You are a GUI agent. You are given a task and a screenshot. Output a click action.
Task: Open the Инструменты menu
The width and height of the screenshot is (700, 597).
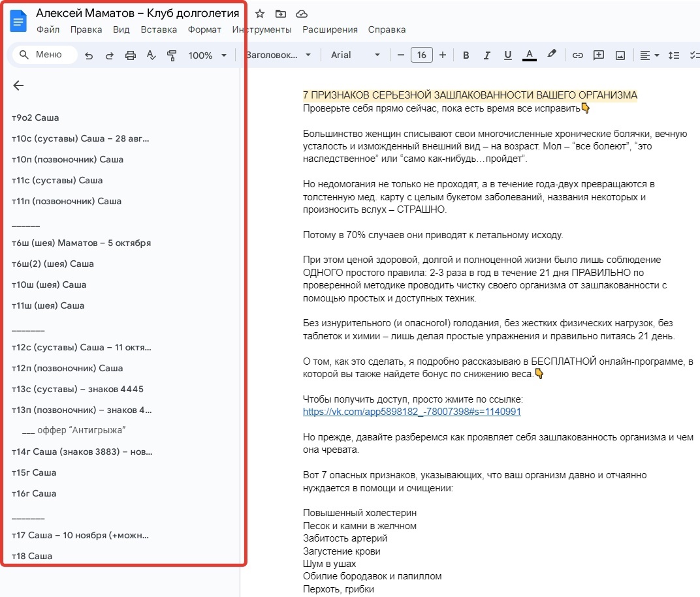(x=262, y=29)
